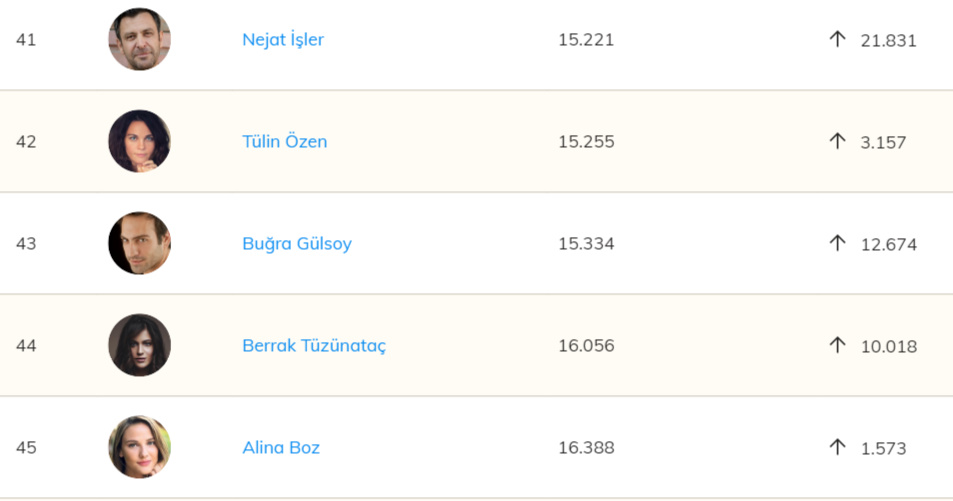Open the Nejat İşler name link
This screenshot has height=501, width=953.
(283, 40)
